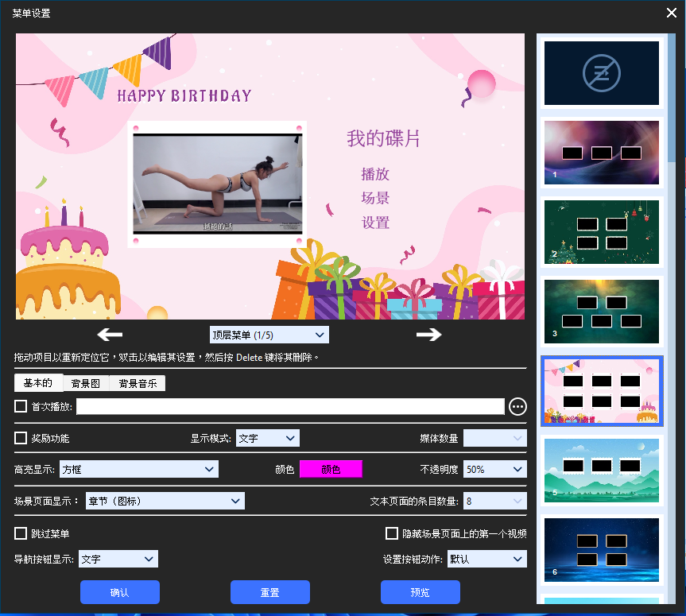Expand the 高亮显示 方框 dropdown

pos(138,470)
